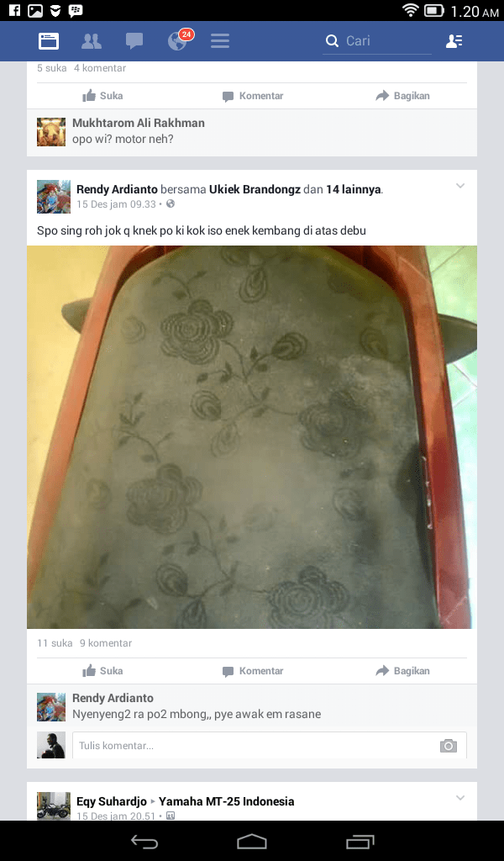Open the News Feed tab icon
Viewport: 504px width, 861px height.
coord(48,41)
